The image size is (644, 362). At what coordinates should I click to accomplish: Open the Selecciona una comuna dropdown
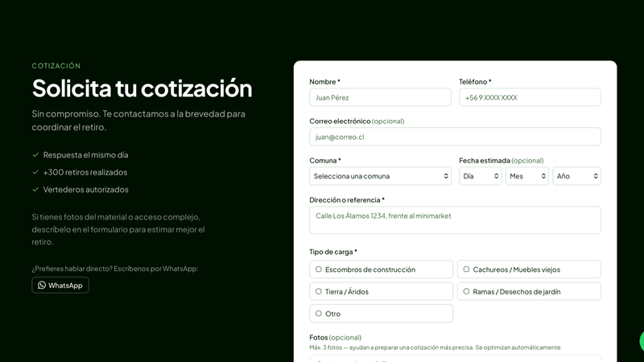click(x=380, y=176)
